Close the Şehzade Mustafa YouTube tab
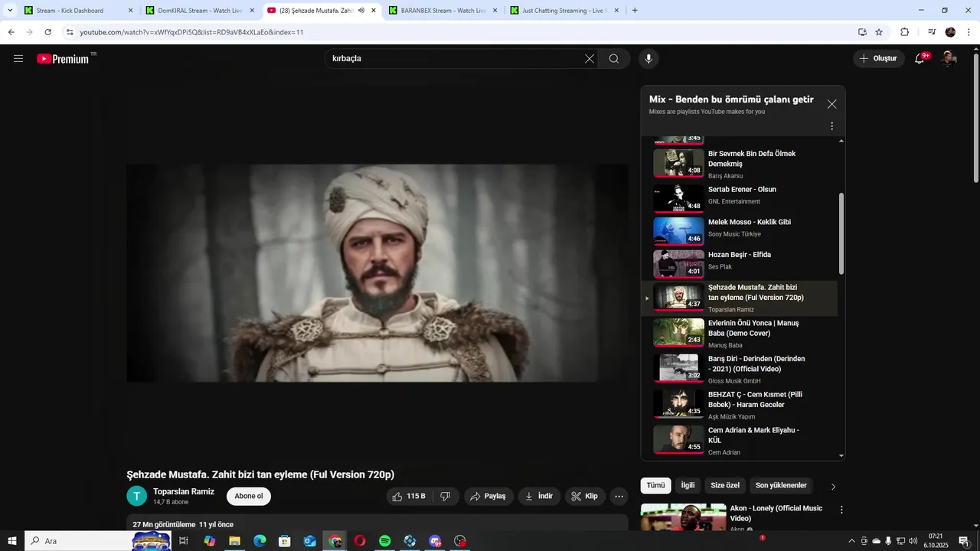Viewport: 980px width, 551px height. coord(374,11)
